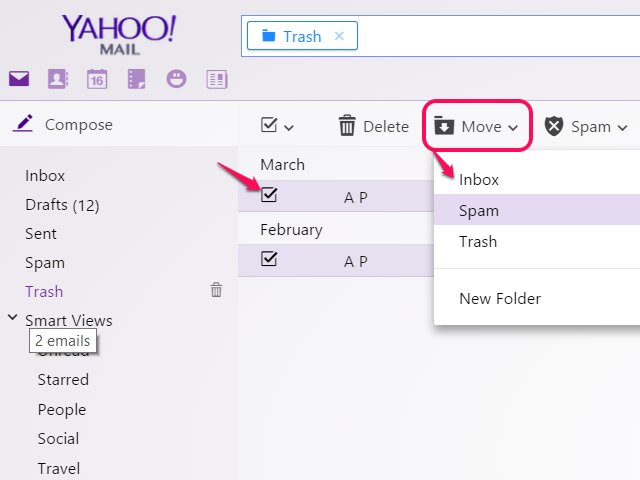
Task: Click the Compose button label
Action: 79,124
